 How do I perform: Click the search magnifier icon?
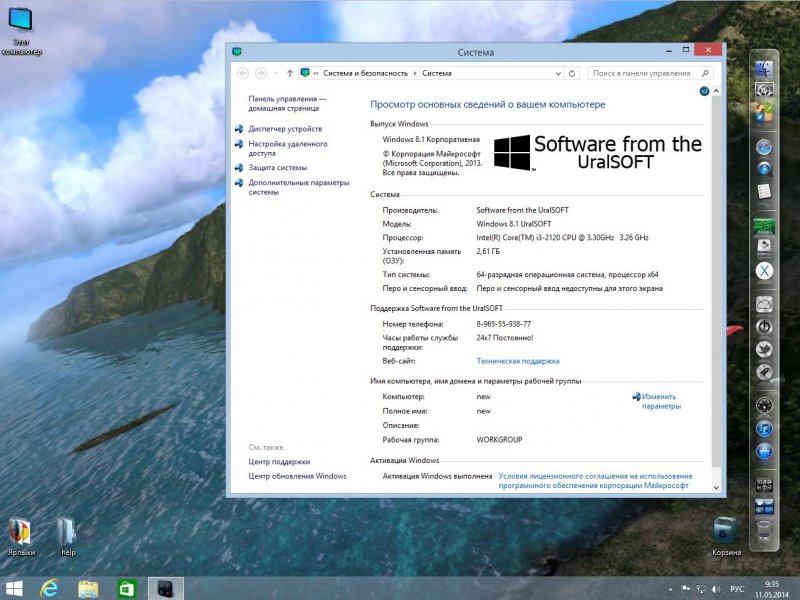click(x=705, y=73)
